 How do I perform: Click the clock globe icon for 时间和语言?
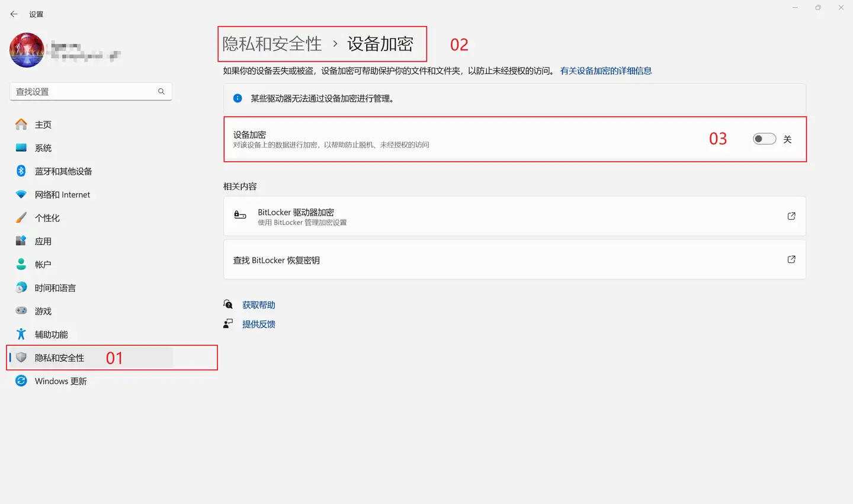(21, 288)
